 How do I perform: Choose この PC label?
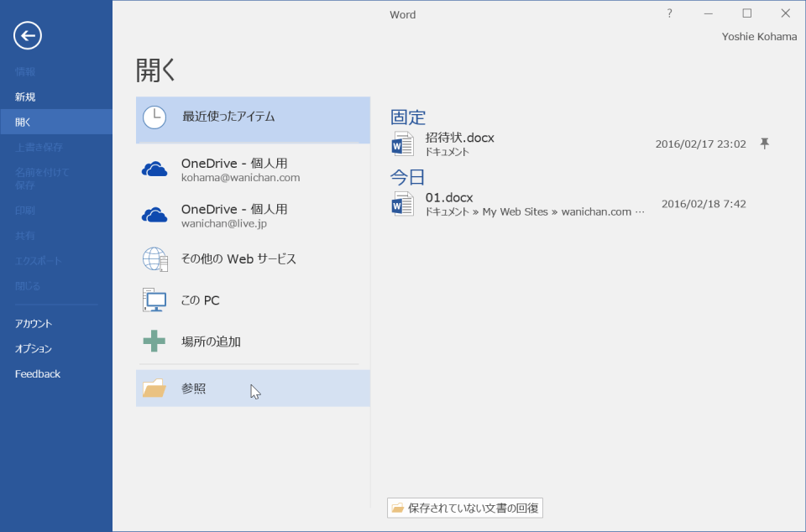201,300
